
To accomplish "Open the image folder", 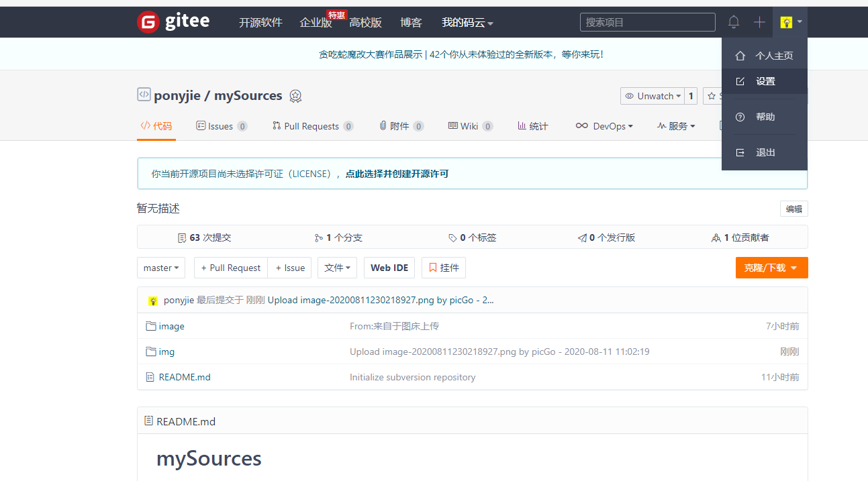I will [x=171, y=326].
